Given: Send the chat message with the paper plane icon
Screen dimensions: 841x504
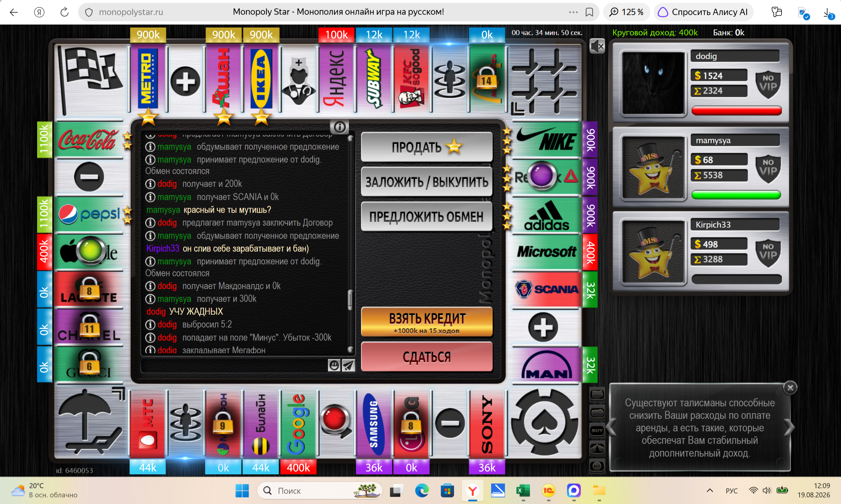Looking at the screenshot, I should point(348,365).
